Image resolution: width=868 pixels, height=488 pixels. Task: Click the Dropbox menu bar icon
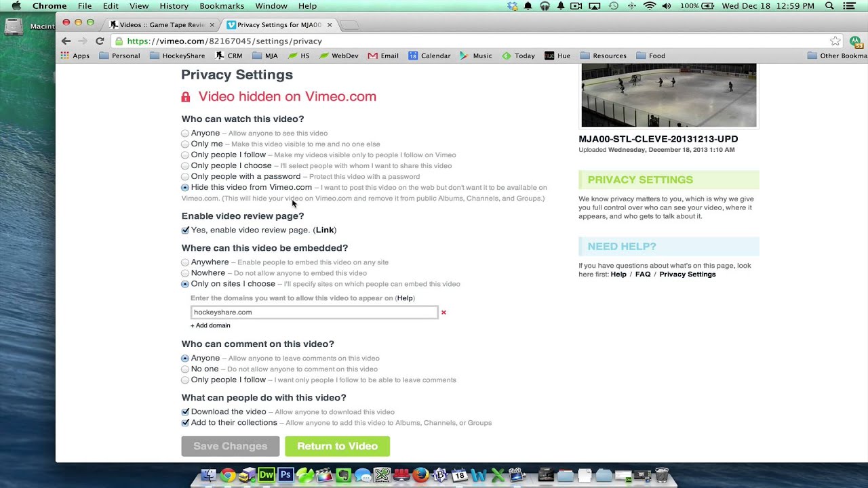[513, 6]
